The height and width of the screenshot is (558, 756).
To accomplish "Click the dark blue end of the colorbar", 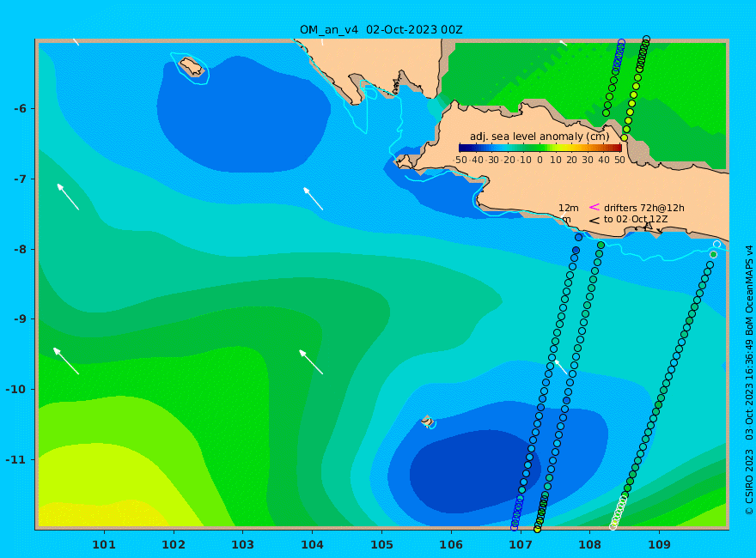I will [x=464, y=149].
